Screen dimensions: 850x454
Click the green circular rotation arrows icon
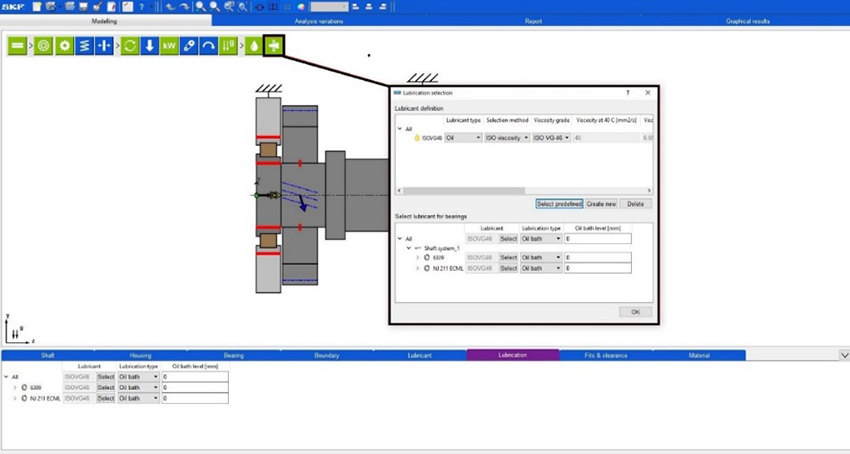[129, 46]
